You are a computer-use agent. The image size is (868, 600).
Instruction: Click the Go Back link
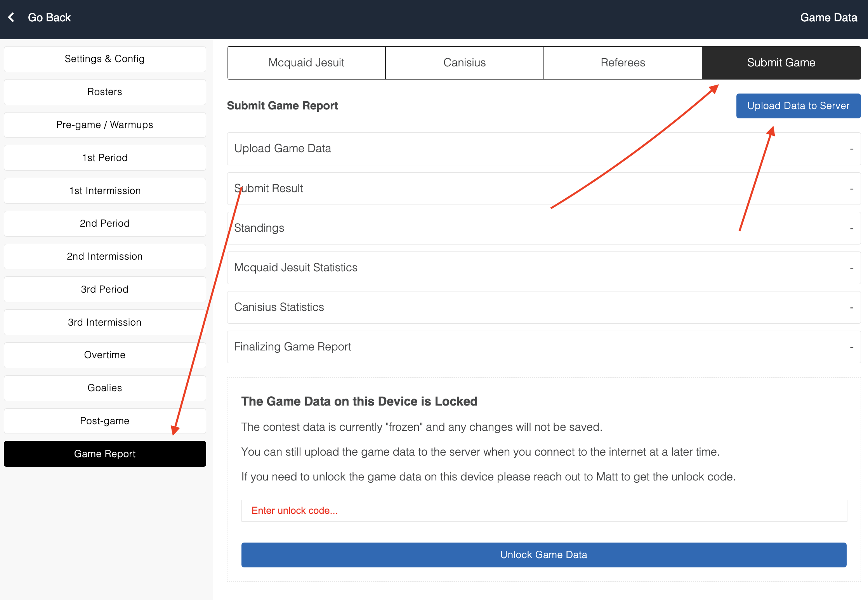(49, 17)
